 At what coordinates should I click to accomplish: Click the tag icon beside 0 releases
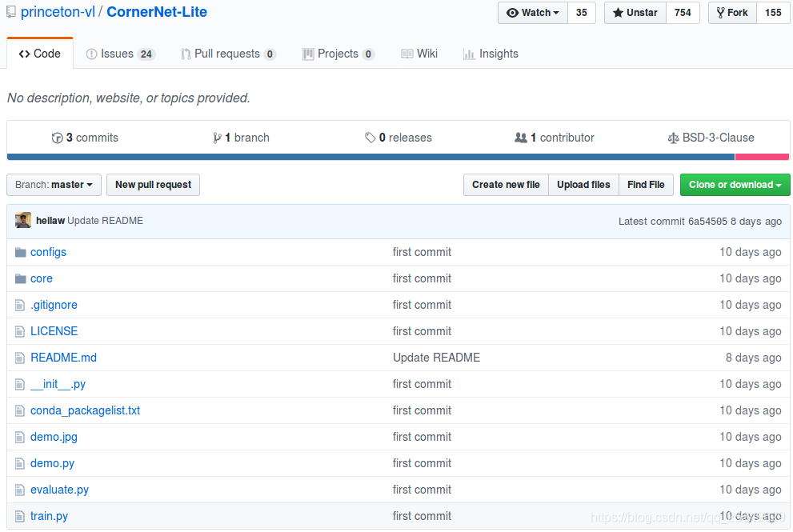(x=370, y=138)
